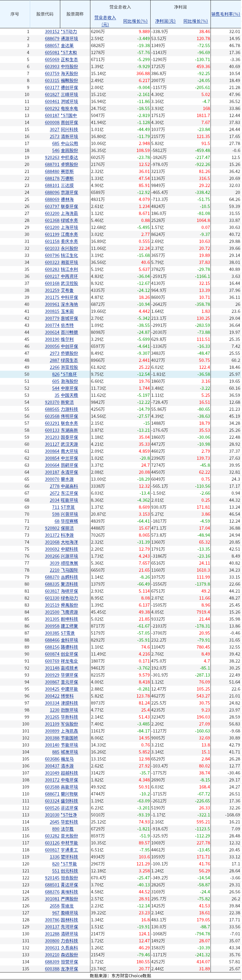Open the 大地海洋 stock name link
This screenshot has width=242, height=980.
pos(69,542)
